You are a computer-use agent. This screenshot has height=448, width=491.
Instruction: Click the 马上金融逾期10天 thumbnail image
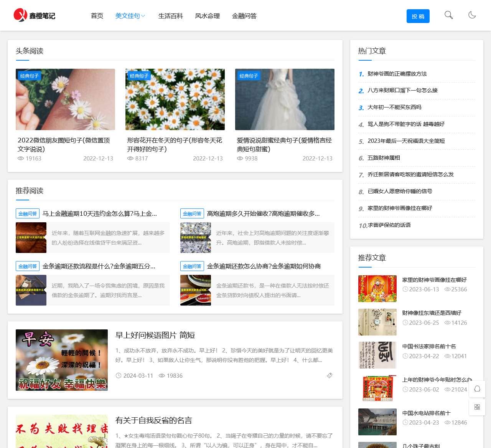pos(31,238)
